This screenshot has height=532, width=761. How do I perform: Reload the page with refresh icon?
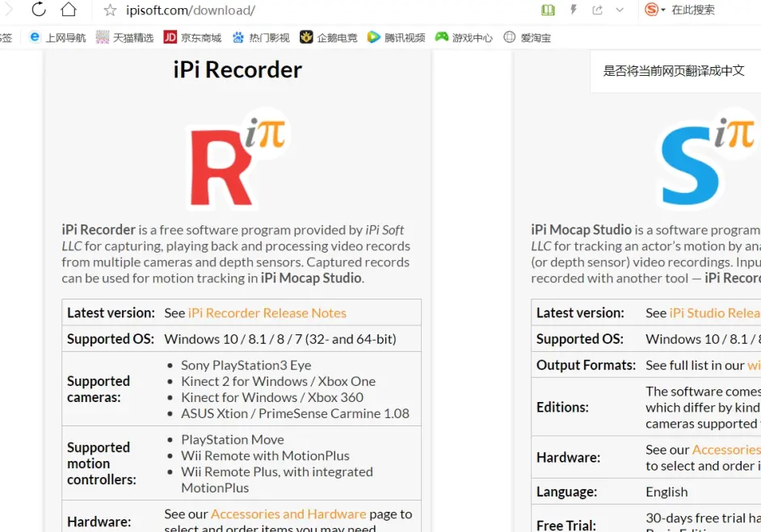pos(38,9)
